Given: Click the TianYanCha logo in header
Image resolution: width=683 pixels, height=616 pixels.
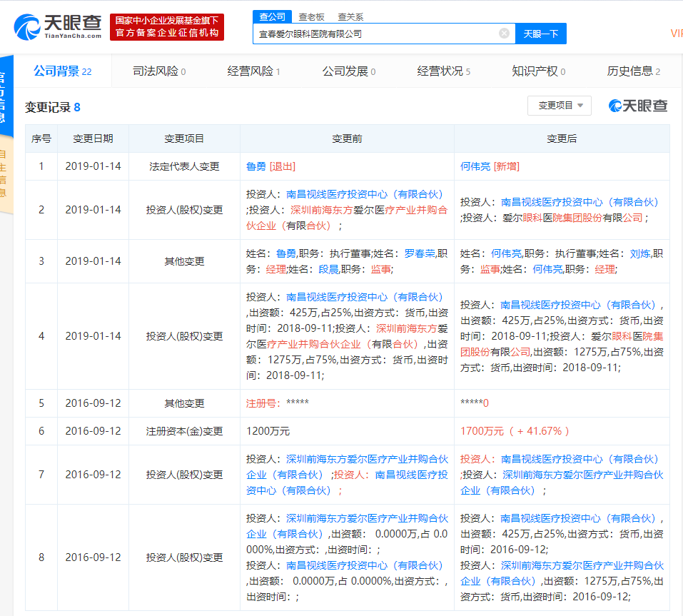Looking at the screenshot, I should pyautogui.click(x=58, y=26).
